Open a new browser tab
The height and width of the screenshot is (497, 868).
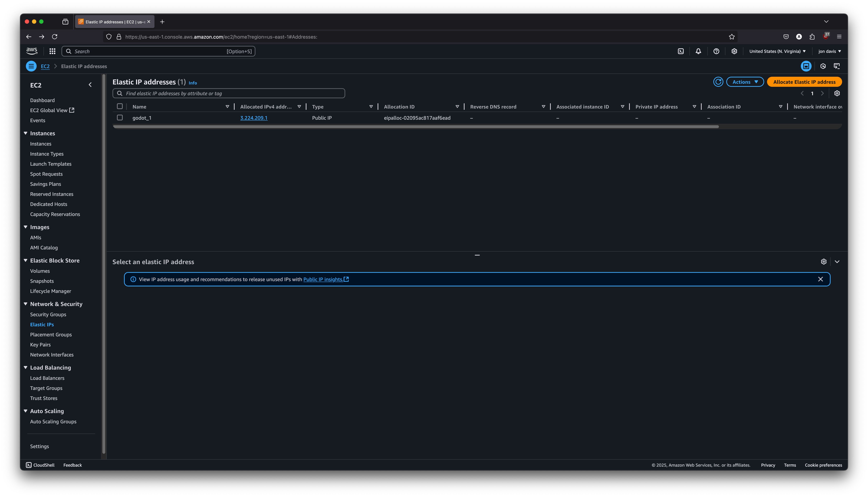162,22
